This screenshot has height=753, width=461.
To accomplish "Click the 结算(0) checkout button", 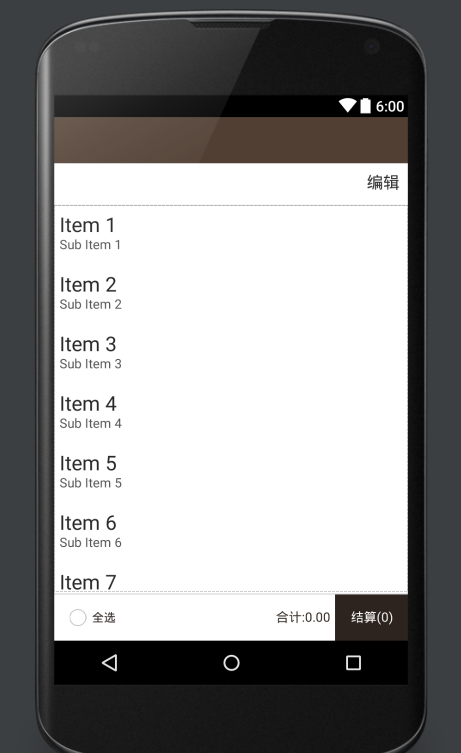I will click(x=371, y=618).
